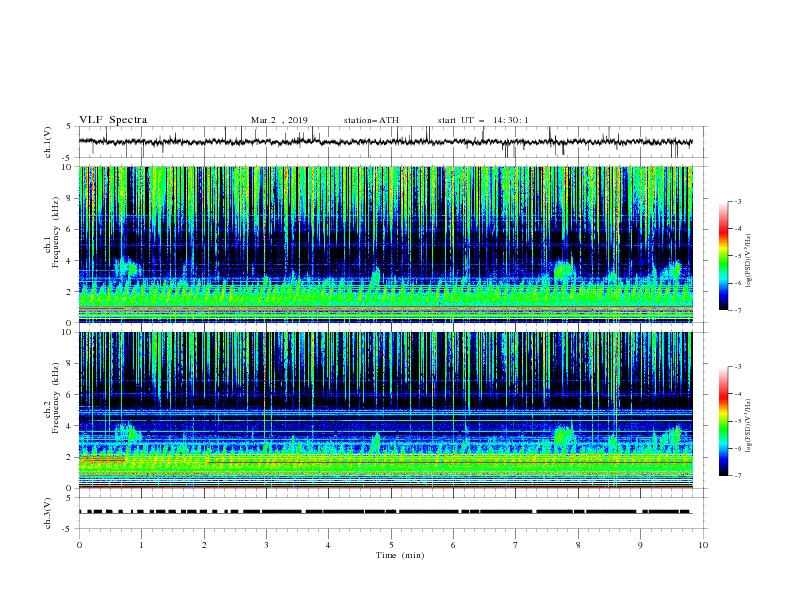Click "-3" on the upper colorbar scale
The image size is (792, 612).
click(737, 201)
